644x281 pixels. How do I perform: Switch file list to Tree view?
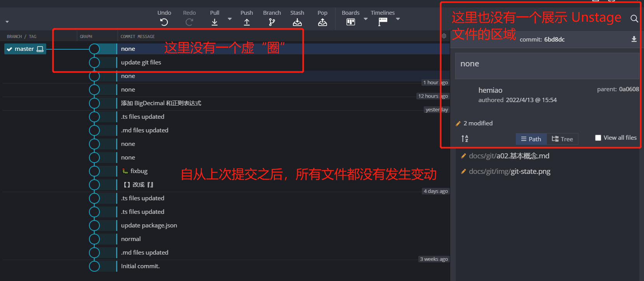coord(562,139)
